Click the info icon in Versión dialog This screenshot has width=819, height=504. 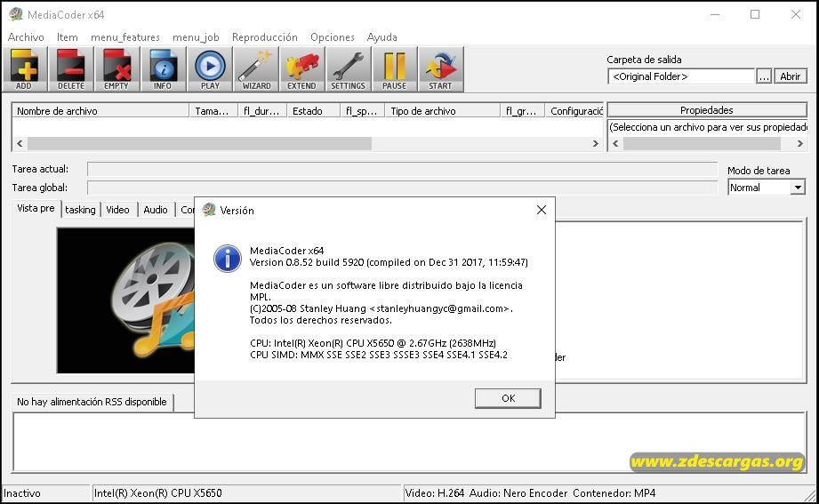(x=228, y=259)
